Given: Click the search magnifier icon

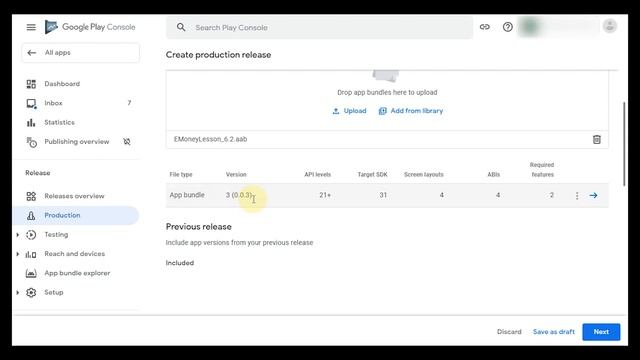Looking at the screenshot, I should [181, 27].
